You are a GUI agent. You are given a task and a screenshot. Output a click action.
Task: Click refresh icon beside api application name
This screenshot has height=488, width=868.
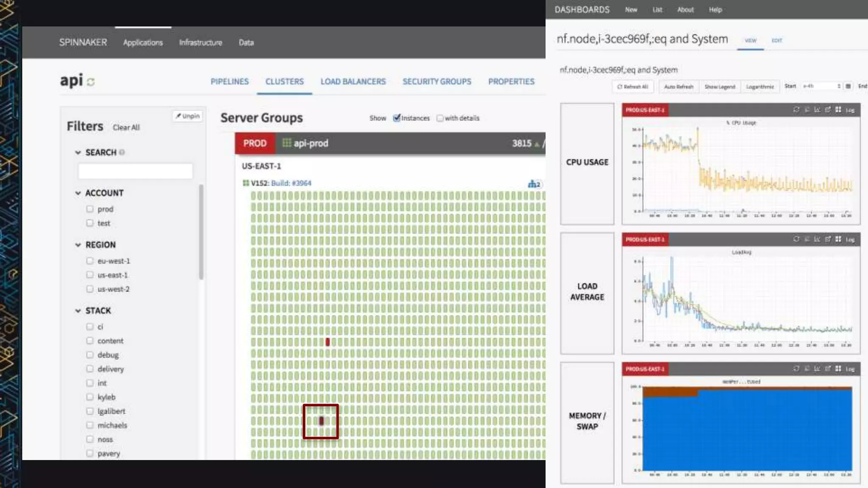pyautogui.click(x=91, y=82)
